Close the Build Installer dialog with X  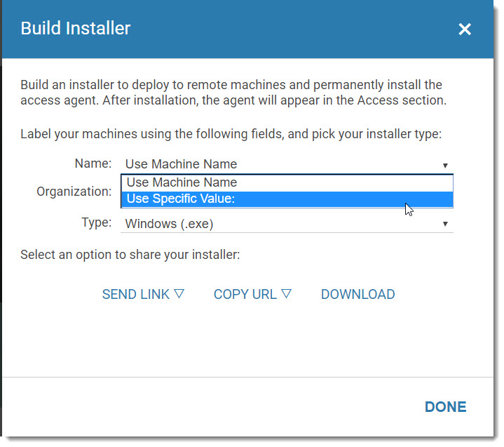pyautogui.click(x=464, y=29)
